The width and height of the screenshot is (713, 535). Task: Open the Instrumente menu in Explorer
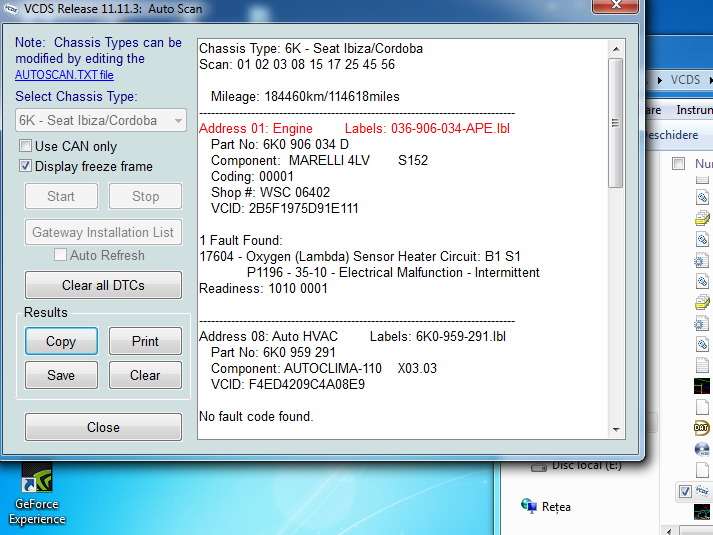pos(694,110)
